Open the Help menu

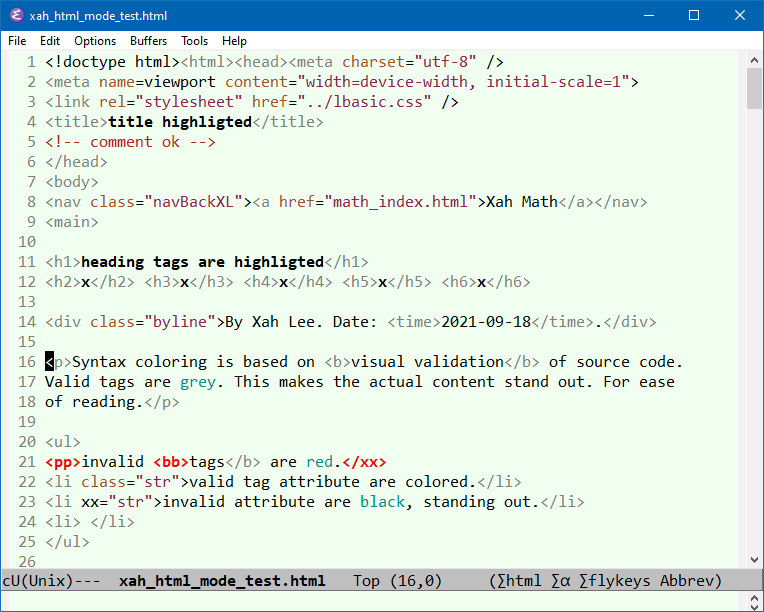[234, 41]
